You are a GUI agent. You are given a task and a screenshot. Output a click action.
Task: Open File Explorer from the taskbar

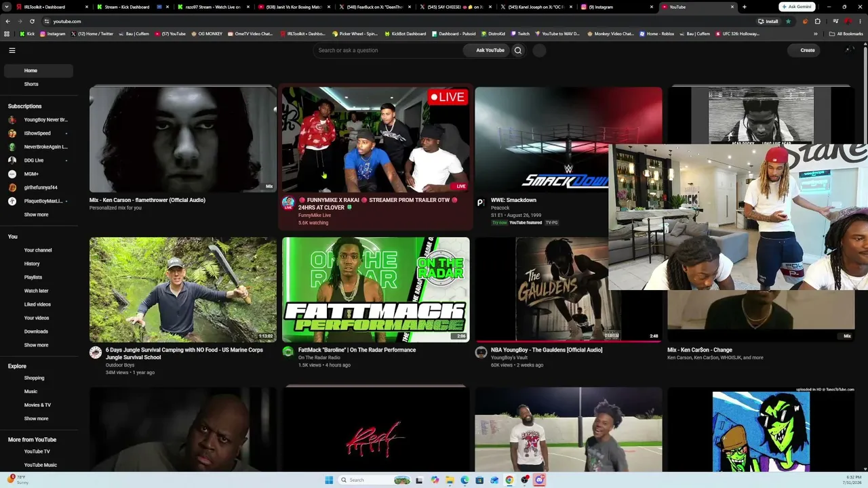click(x=450, y=480)
